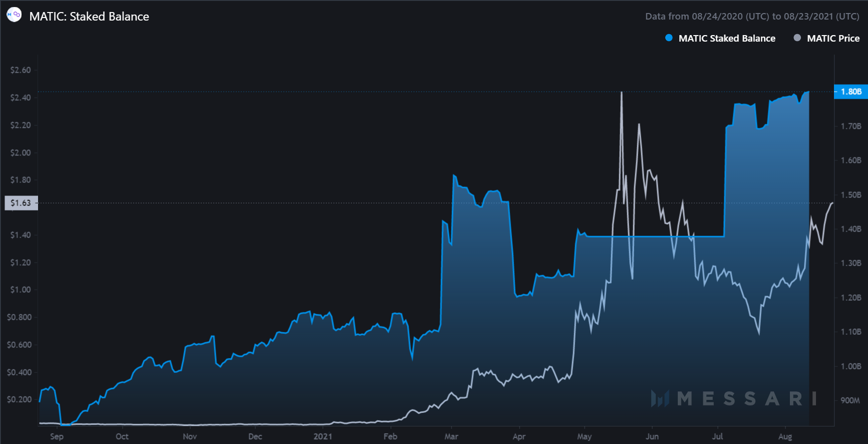Image resolution: width=868 pixels, height=444 pixels.
Task: Click the data date range text
Action: click(752, 16)
